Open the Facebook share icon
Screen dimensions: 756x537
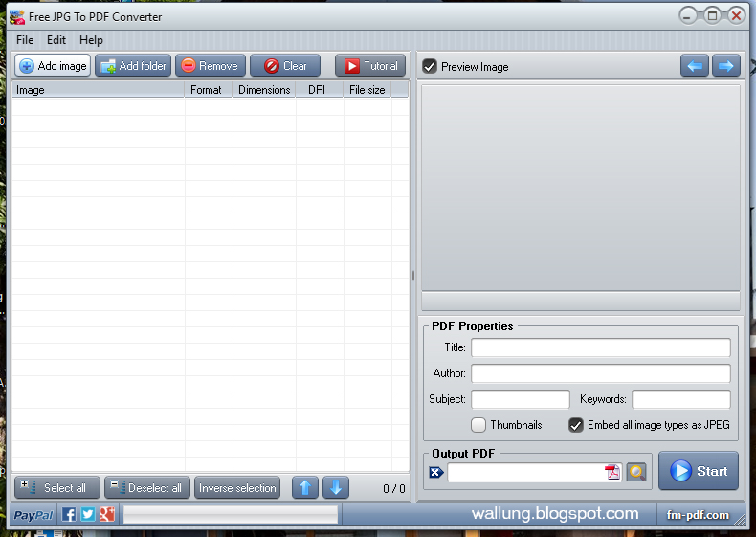[69, 515]
